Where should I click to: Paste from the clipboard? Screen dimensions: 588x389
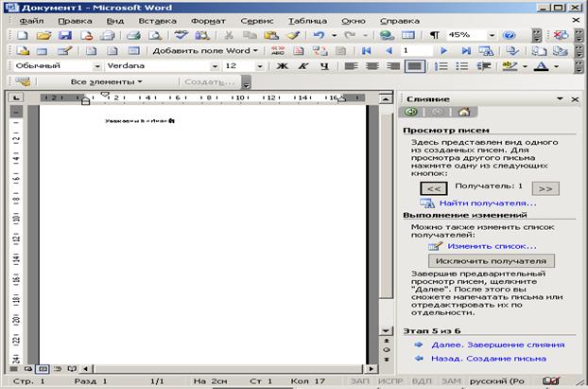(x=271, y=36)
